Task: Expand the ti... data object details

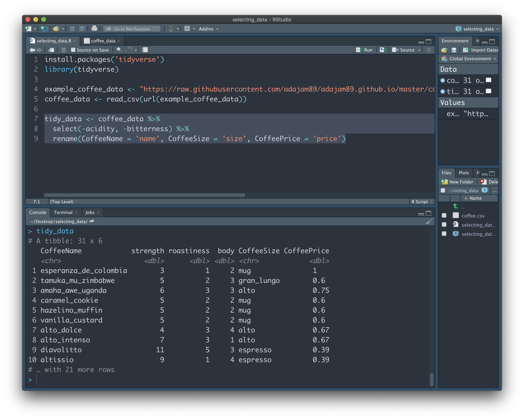Action: [x=442, y=92]
